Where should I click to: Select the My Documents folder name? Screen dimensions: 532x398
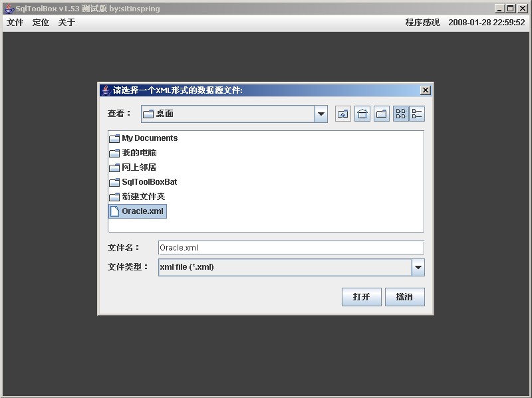point(150,138)
